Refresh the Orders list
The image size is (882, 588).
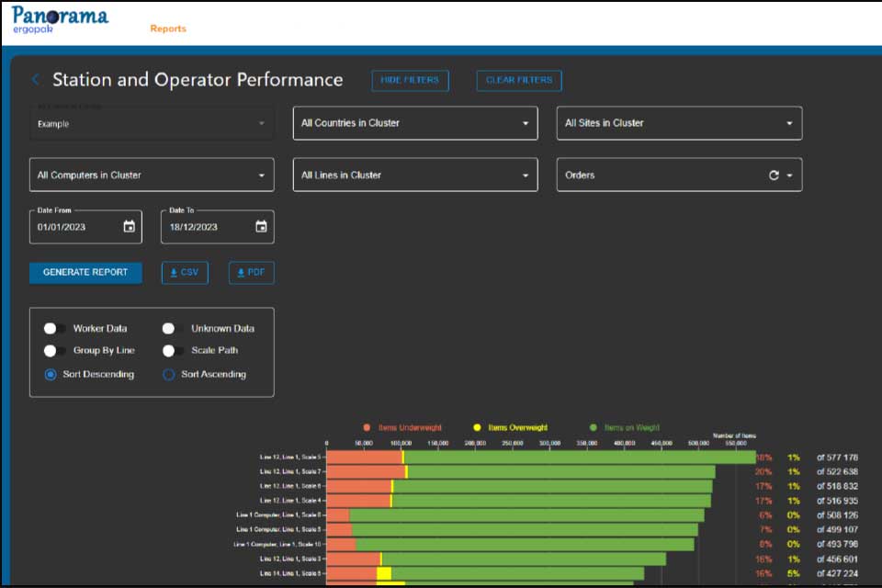pos(774,175)
